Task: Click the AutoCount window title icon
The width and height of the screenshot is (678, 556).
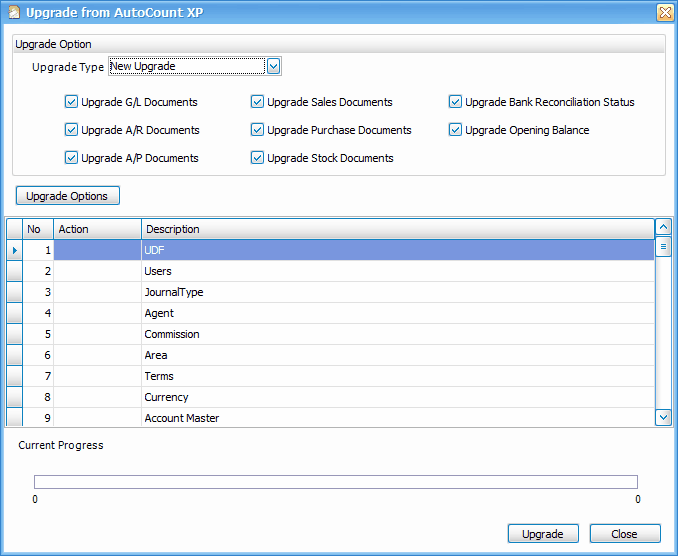Action: pyautogui.click(x=14, y=12)
